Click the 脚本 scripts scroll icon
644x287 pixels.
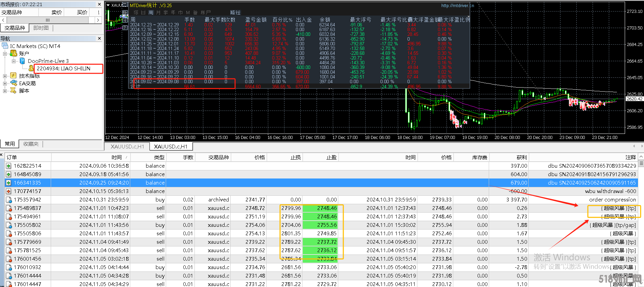click(14, 91)
